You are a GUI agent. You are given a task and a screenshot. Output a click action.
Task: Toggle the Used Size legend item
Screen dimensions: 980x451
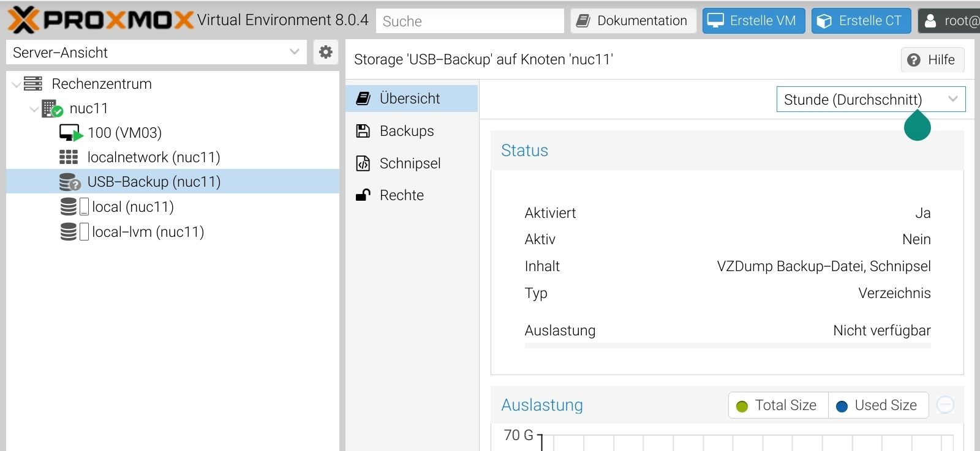[878, 405]
